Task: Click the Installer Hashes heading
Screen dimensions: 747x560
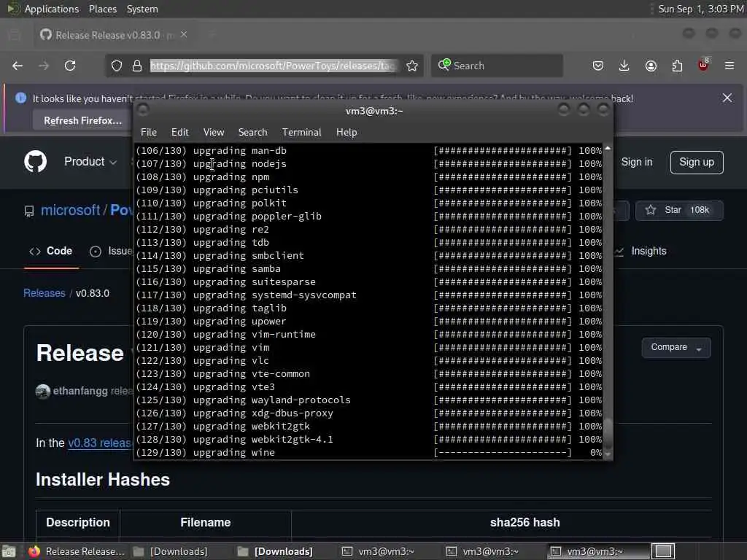Action: coord(102,480)
